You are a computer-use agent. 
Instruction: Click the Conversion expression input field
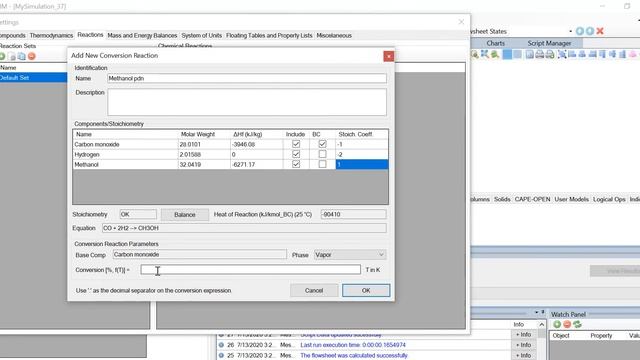[x=251, y=269]
